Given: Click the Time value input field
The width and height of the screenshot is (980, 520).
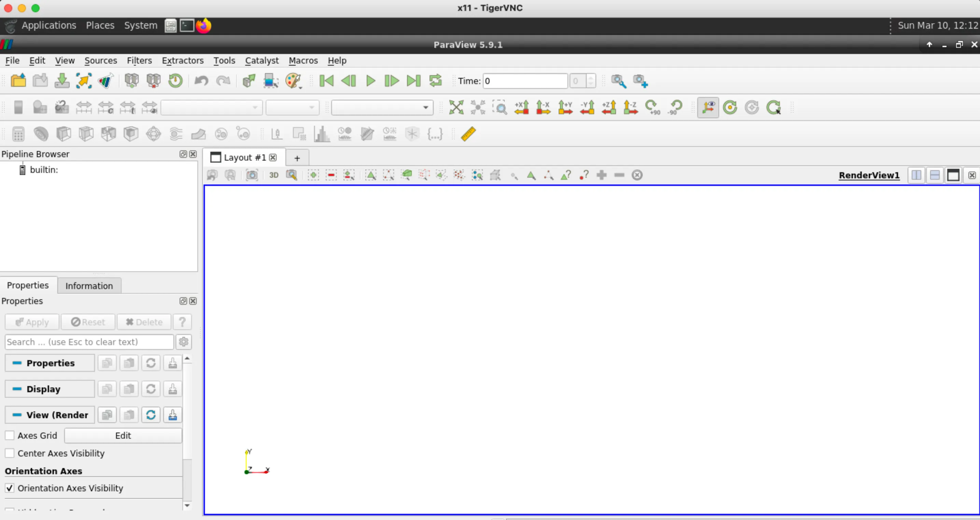Looking at the screenshot, I should [526, 81].
